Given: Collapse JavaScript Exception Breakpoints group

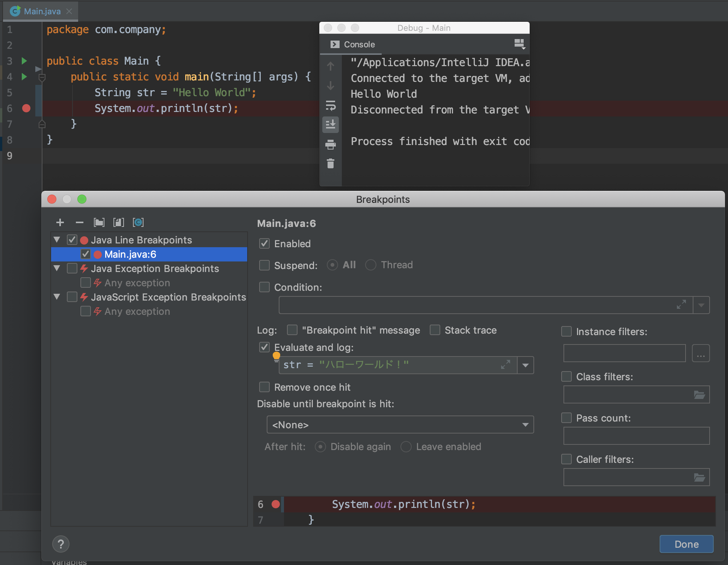Looking at the screenshot, I should point(57,297).
